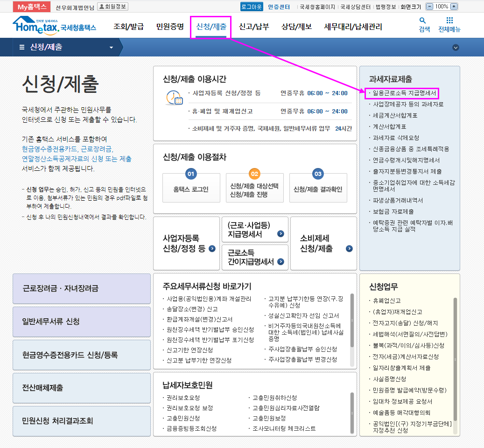Image resolution: width=484 pixels, height=448 pixels.
Task: Increase screen size with plus button
Action: (x=454, y=7)
